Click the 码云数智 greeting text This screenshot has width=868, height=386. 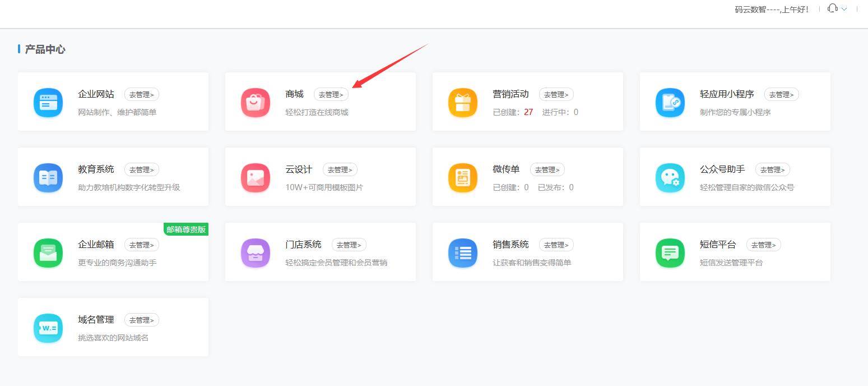(772, 9)
